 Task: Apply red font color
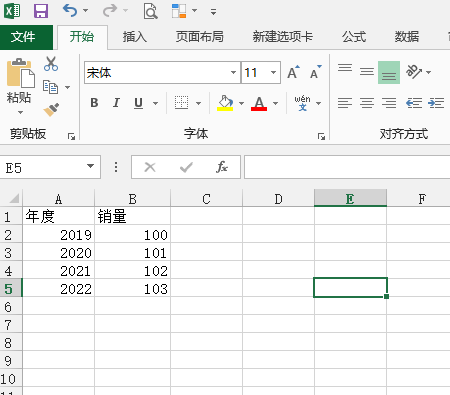[259, 103]
